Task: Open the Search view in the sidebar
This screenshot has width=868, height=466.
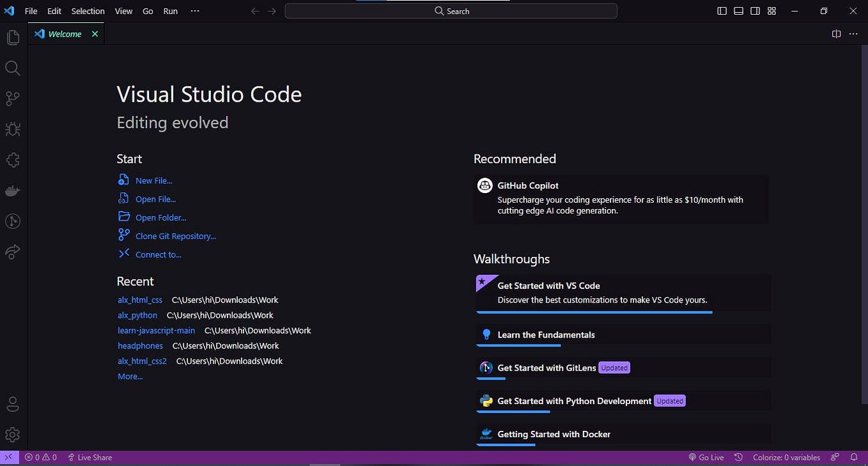Action: [13, 68]
